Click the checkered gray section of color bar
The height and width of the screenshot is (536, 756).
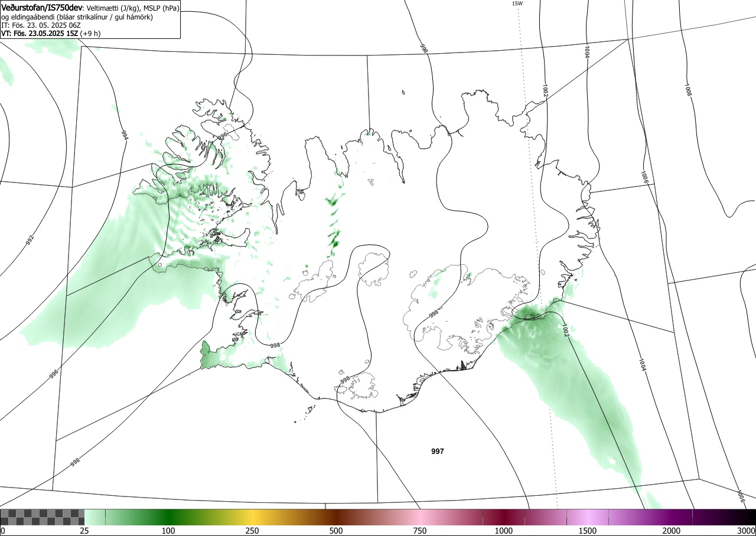coord(43,517)
